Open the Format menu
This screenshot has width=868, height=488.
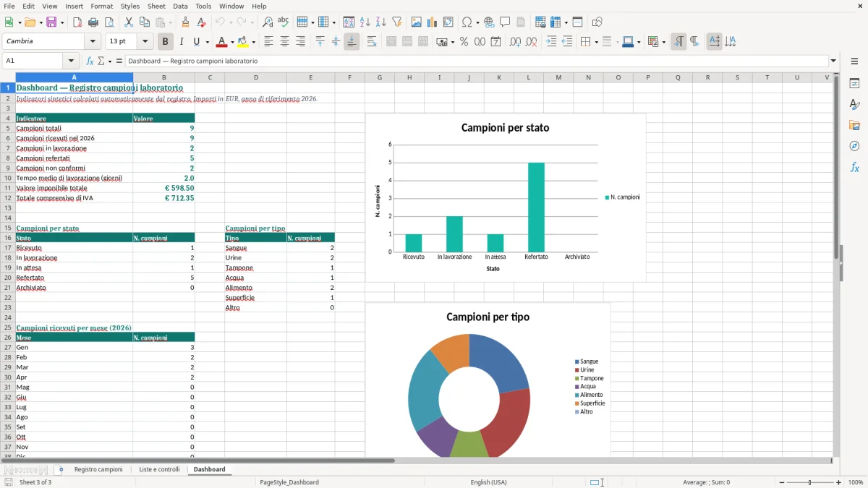click(x=101, y=6)
